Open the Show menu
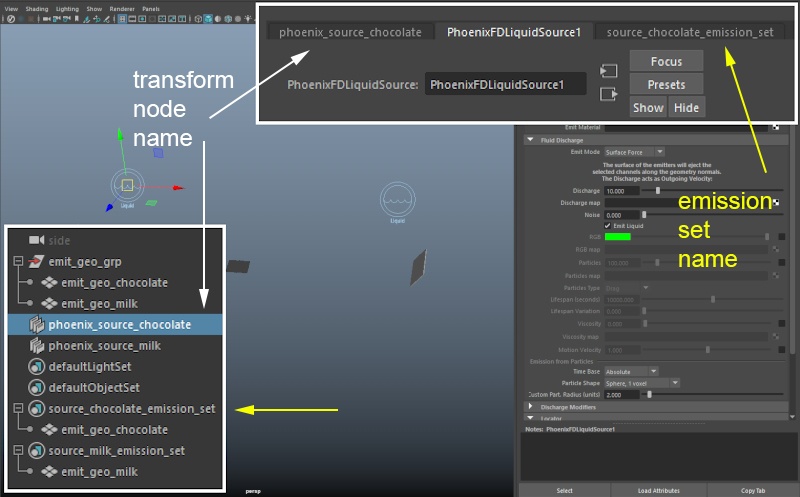The image size is (800, 497). tap(94, 9)
